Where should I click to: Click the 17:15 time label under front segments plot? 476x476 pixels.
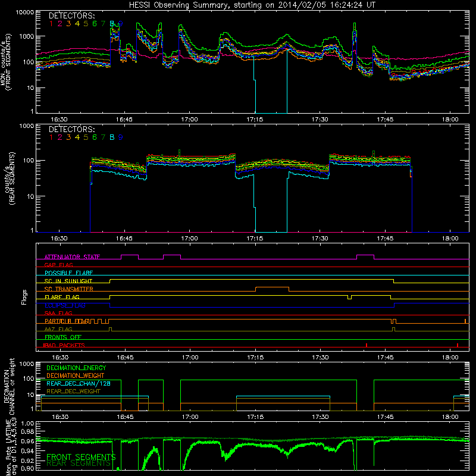(x=255, y=120)
